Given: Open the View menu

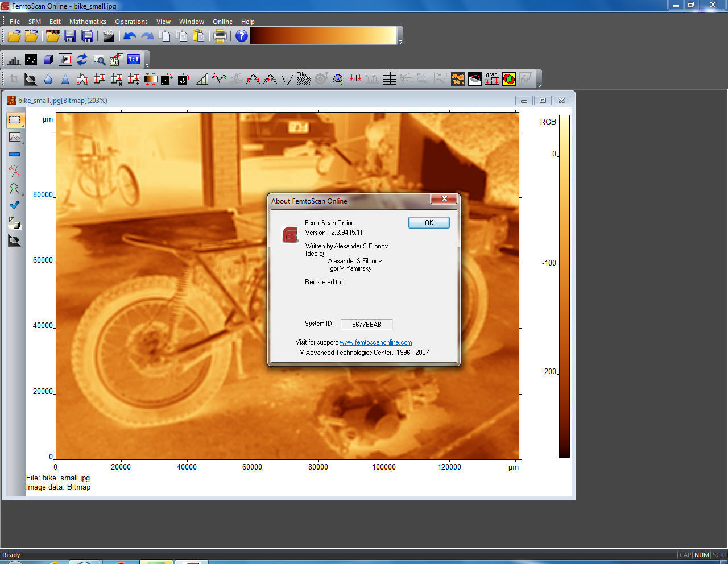Looking at the screenshot, I should [163, 22].
